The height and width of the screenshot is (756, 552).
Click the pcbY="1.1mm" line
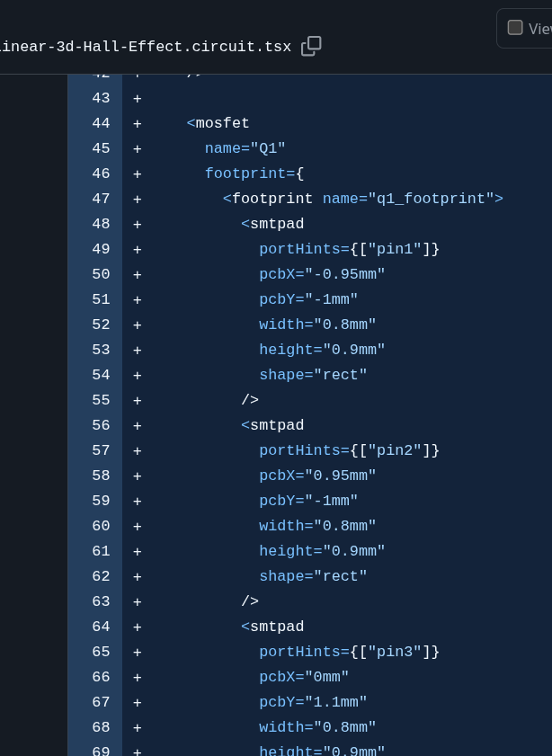point(313,702)
